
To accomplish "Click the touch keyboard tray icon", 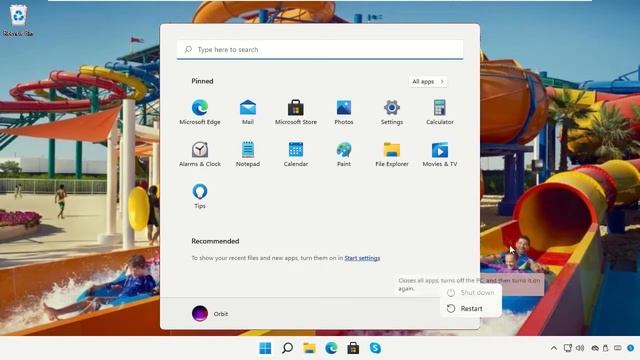I will click(618, 348).
